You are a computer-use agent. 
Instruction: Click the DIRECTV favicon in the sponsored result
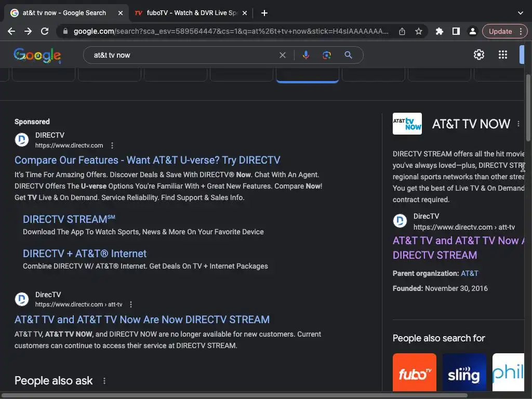coord(22,140)
